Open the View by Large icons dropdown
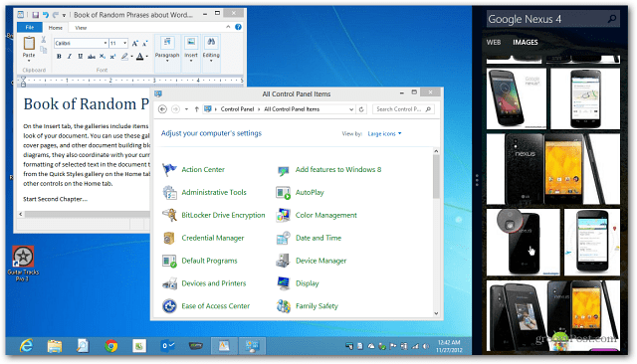 point(384,133)
